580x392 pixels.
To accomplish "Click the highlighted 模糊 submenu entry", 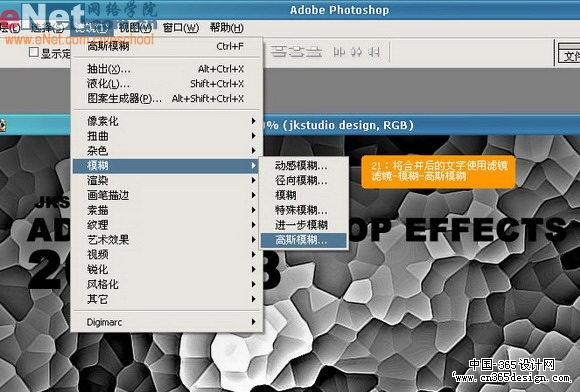I will [165, 166].
